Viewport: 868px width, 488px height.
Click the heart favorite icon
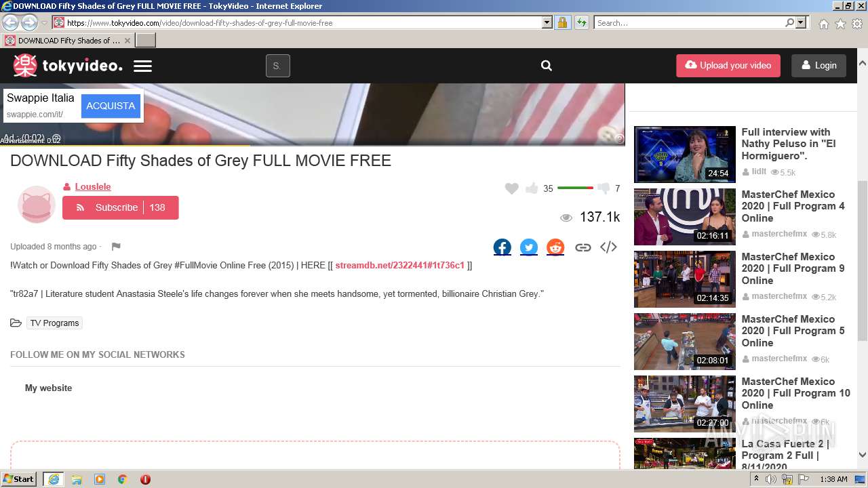click(x=512, y=188)
